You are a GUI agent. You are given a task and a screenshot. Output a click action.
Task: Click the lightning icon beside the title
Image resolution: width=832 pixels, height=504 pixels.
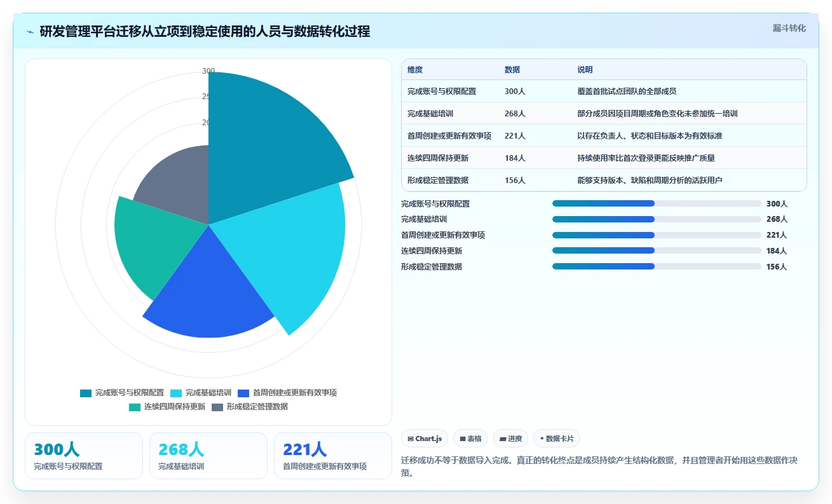[30, 32]
